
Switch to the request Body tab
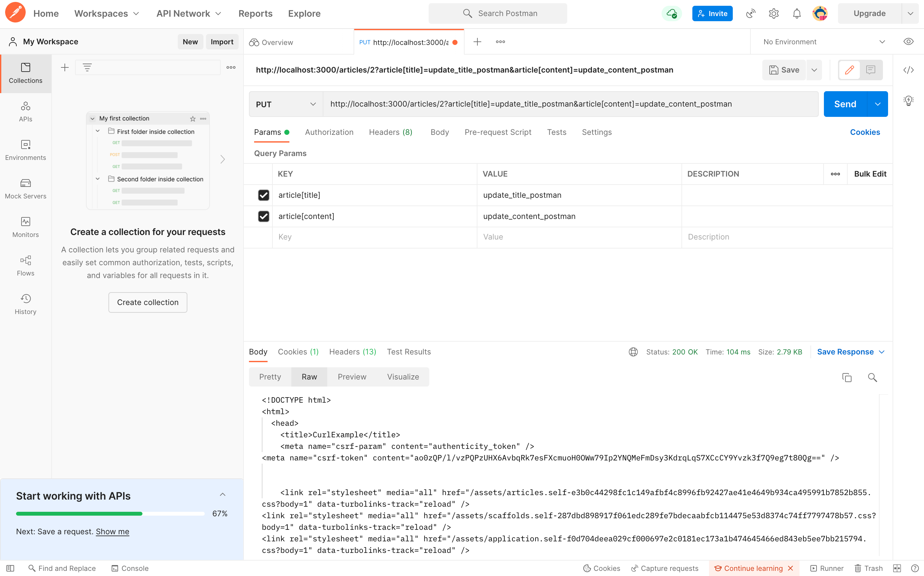440,132
